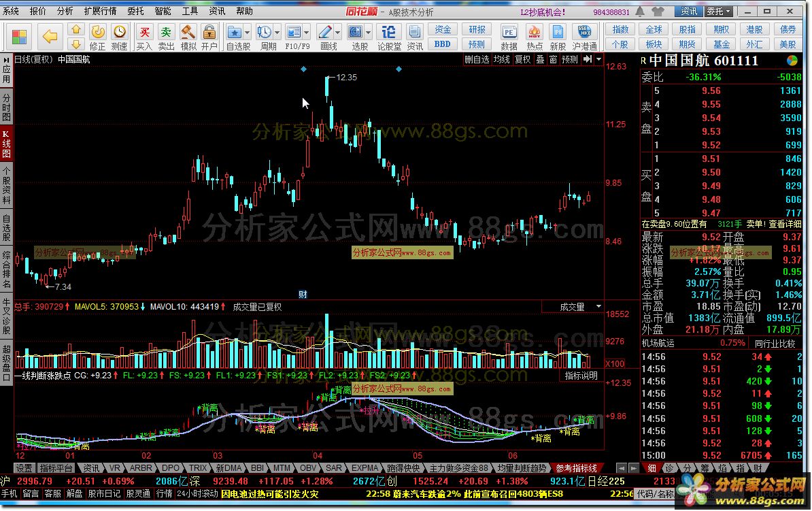
Task: Expand the 选股 dropdown arrow
Action: pos(368,33)
